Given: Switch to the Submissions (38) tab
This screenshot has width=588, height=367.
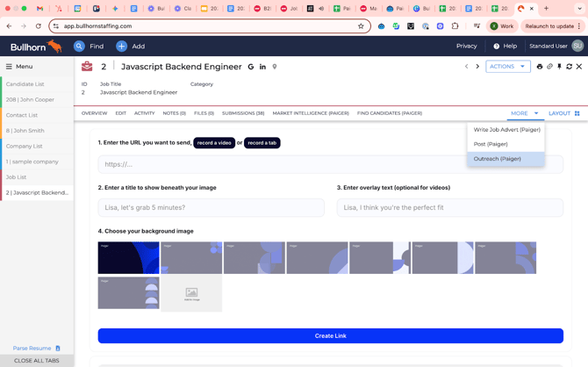Looking at the screenshot, I should [x=243, y=113].
